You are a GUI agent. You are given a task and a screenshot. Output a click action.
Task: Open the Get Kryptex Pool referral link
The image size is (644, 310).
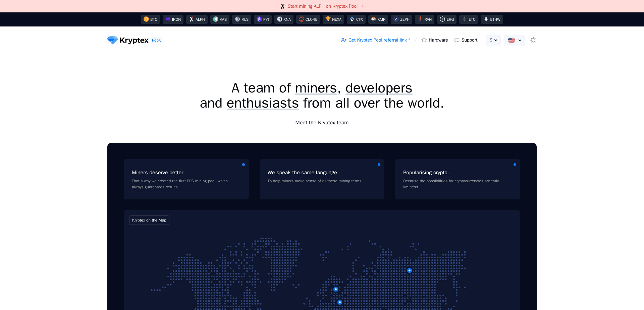[375, 40]
